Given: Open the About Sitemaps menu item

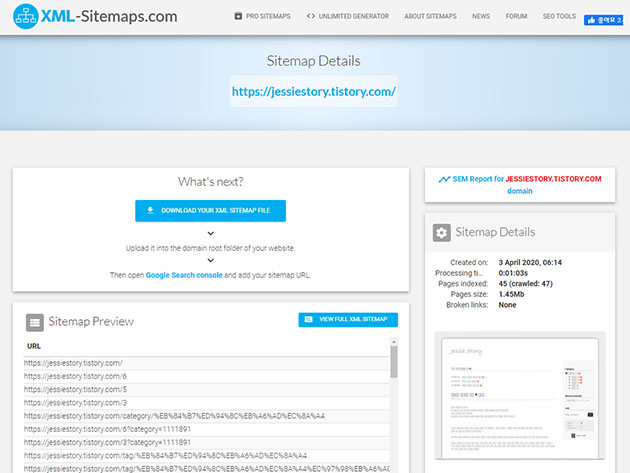Looking at the screenshot, I should click(430, 16).
